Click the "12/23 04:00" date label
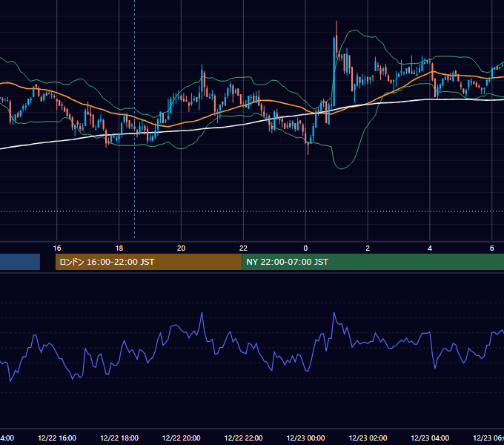The width and height of the screenshot is (504, 445). coord(430,438)
